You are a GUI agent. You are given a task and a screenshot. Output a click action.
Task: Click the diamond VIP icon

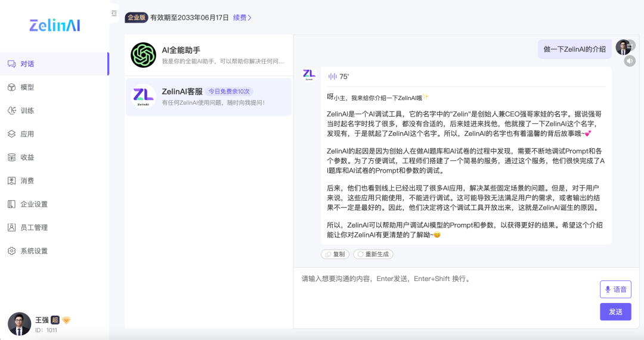[66, 320]
